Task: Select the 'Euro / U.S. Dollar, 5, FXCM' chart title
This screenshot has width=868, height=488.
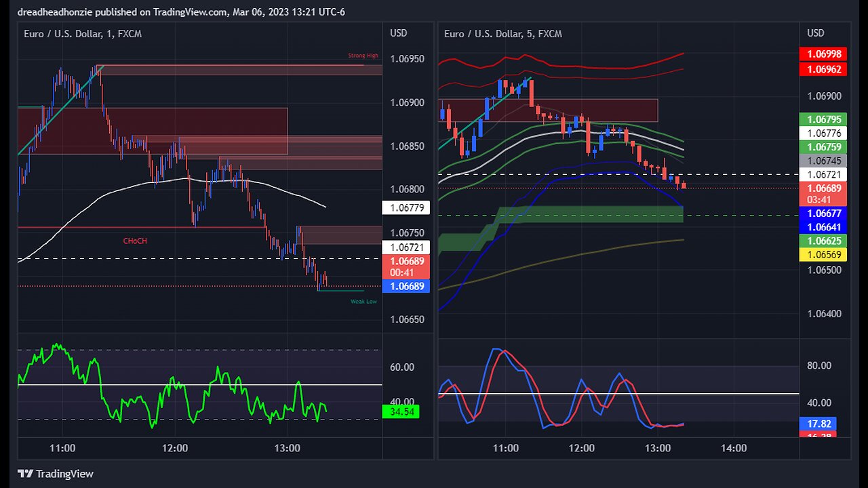Action: coord(503,33)
